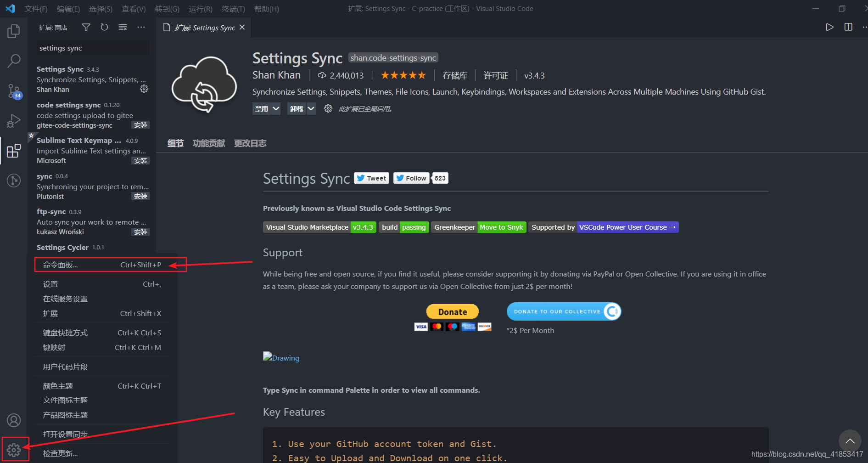Viewport: 868px width, 463px height.
Task: Expand the 禁用 (disable) dropdown arrow
Action: 276,109
